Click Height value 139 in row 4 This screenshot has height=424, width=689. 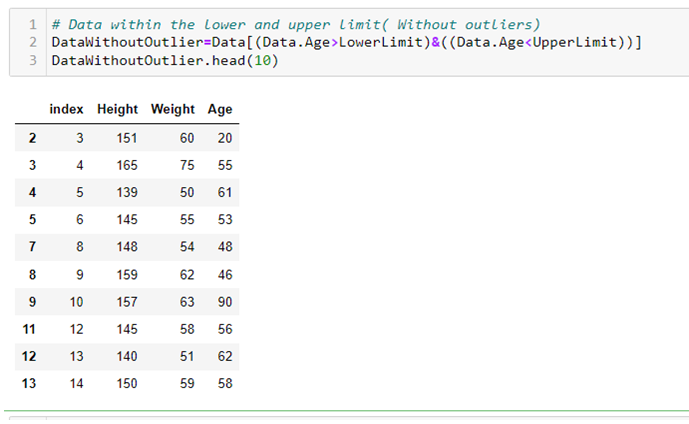127,192
